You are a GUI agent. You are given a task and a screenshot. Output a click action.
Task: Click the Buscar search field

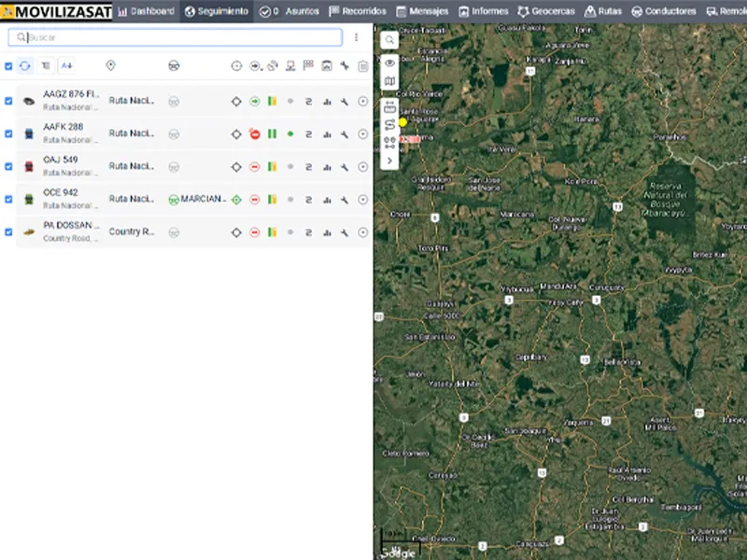(x=175, y=37)
